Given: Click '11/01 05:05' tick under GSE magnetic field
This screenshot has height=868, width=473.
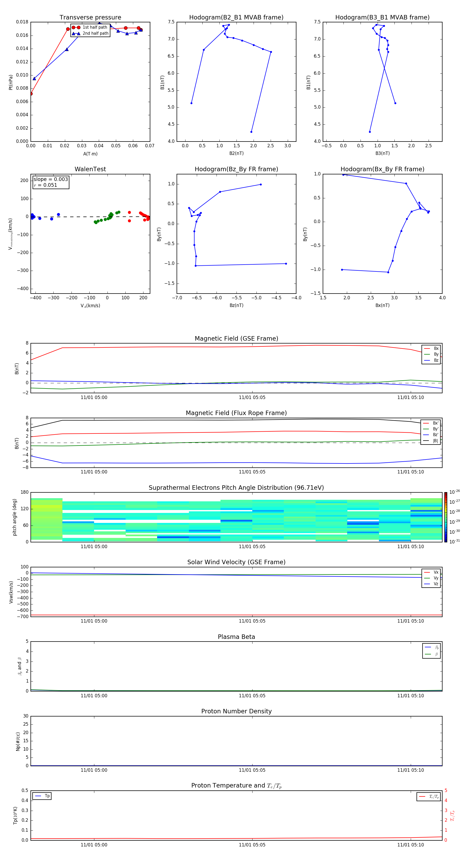Looking at the screenshot, I should [x=252, y=398].
